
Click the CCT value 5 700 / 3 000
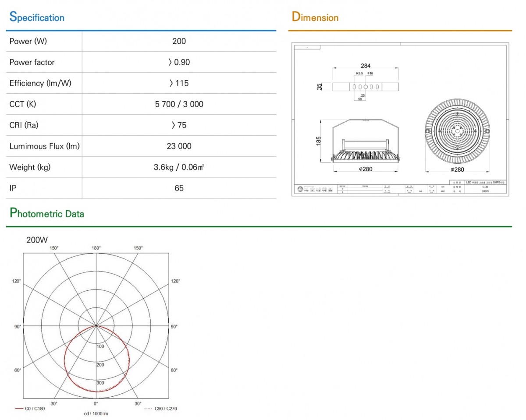point(179,104)
